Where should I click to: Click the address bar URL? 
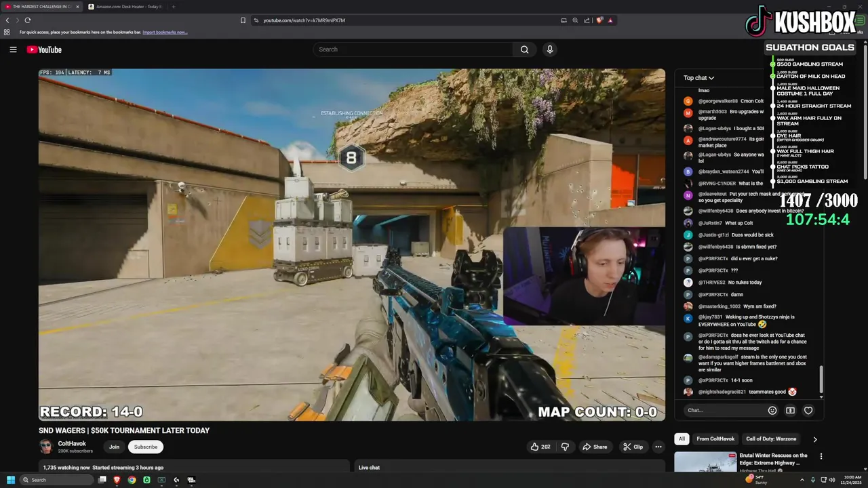click(304, 20)
